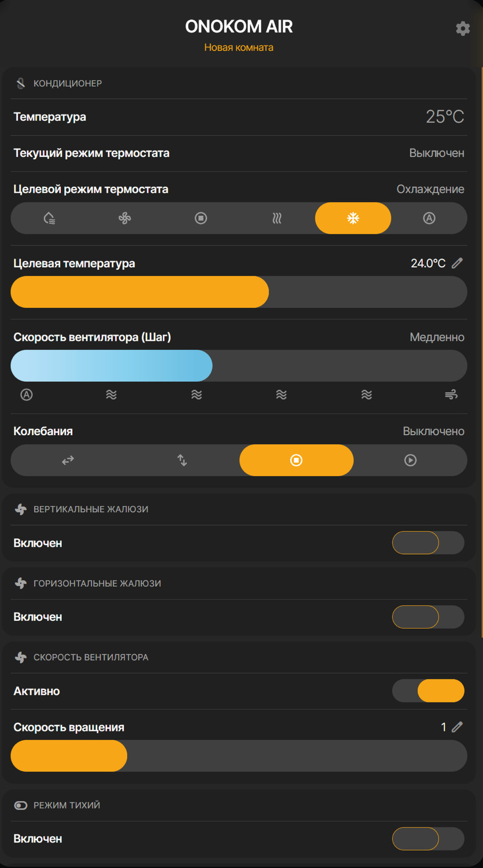Select the dry (droplet) thermostat mode

49,218
